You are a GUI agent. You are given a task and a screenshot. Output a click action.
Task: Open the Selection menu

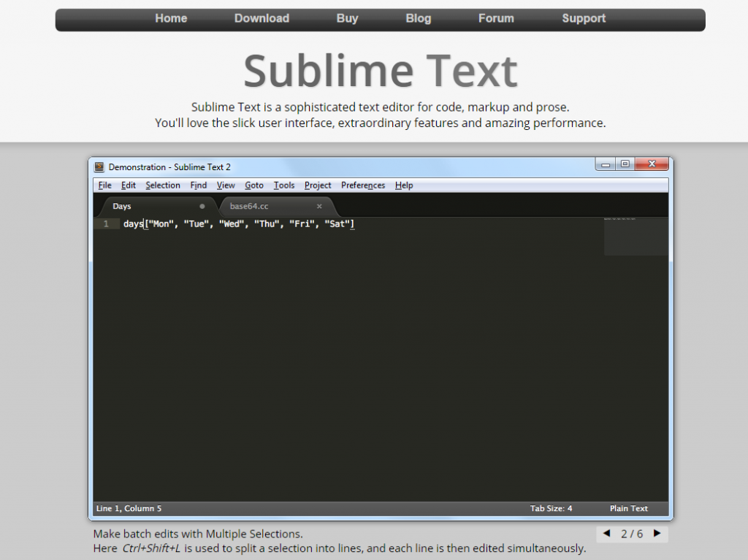(162, 185)
